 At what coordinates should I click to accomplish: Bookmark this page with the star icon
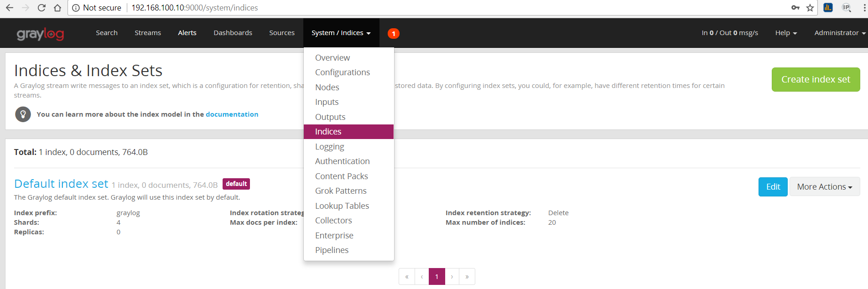pyautogui.click(x=810, y=8)
